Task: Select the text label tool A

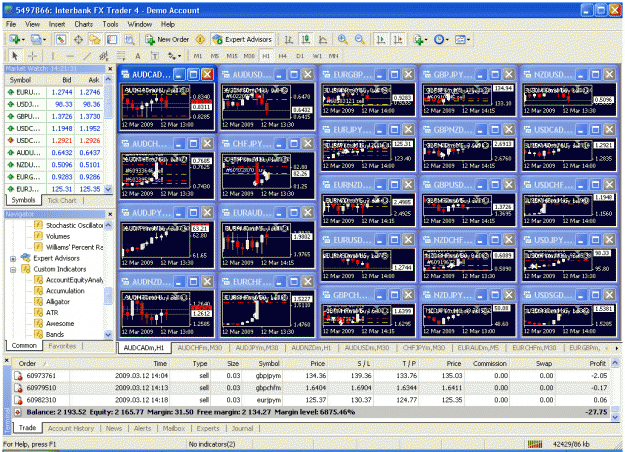Action: tap(138, 56)
